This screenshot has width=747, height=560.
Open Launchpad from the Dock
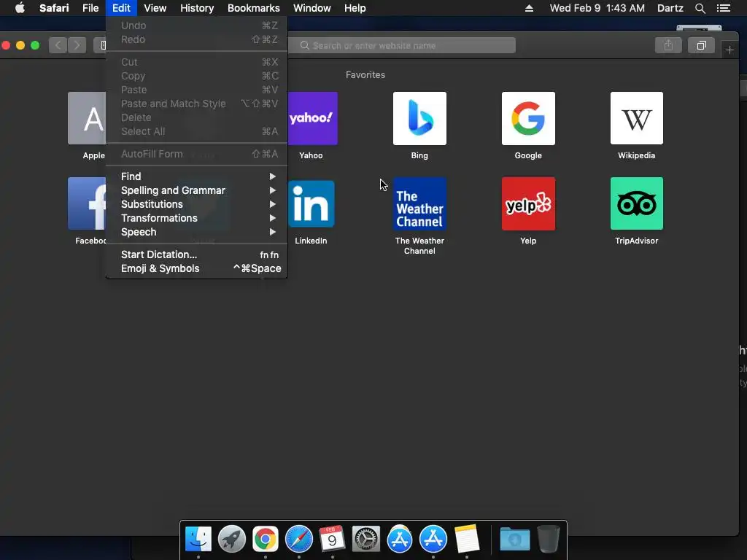pyautogui.click(x=231, y=539)
